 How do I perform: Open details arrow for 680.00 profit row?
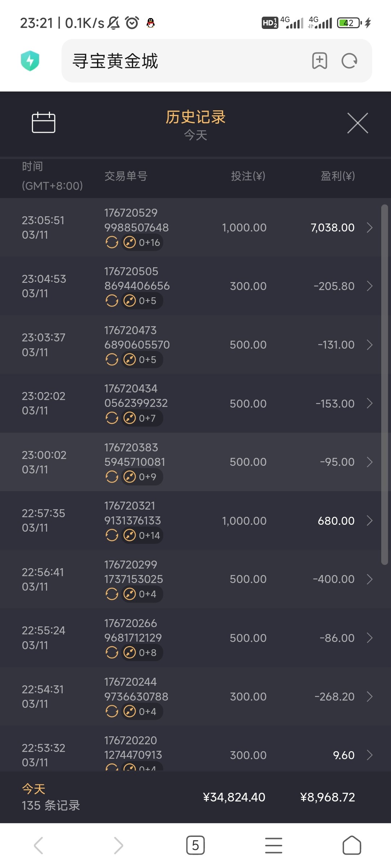point(370,521)
